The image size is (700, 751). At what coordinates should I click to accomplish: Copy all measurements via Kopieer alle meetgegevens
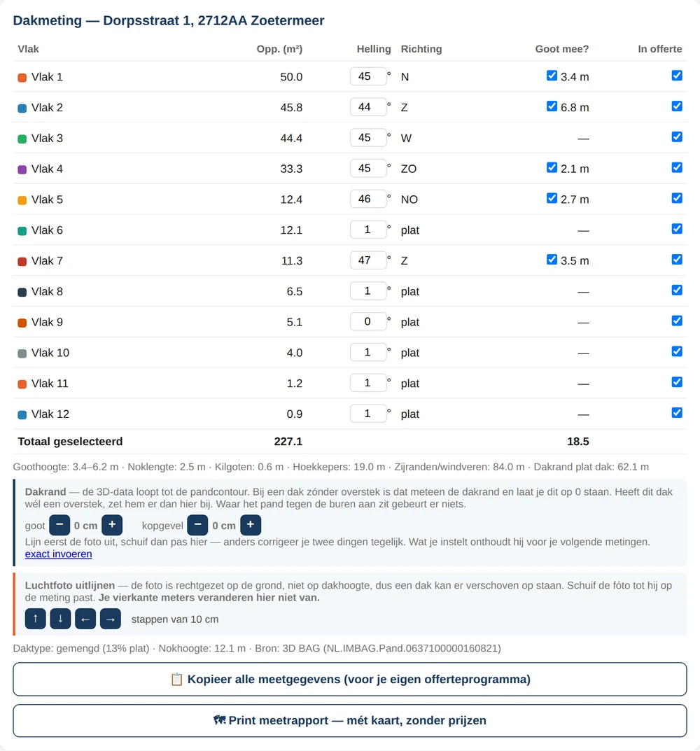point(350,679)
